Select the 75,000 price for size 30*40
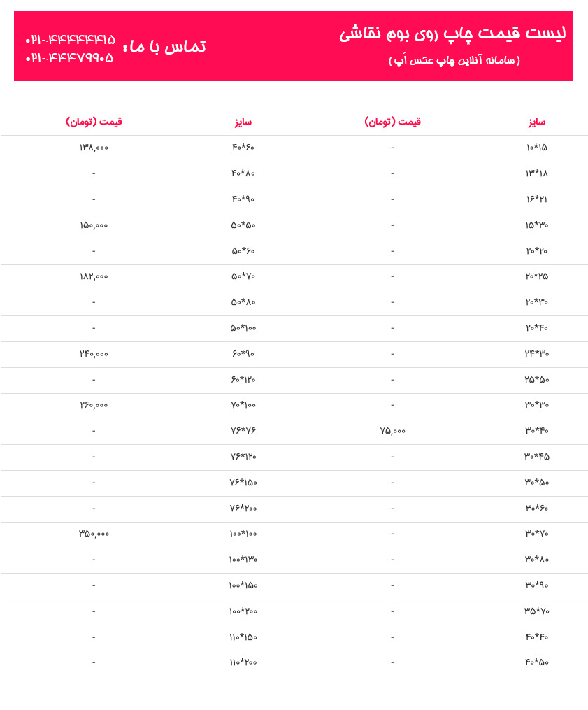The width and height of the screenshot is (588, 710). [392, 431]
